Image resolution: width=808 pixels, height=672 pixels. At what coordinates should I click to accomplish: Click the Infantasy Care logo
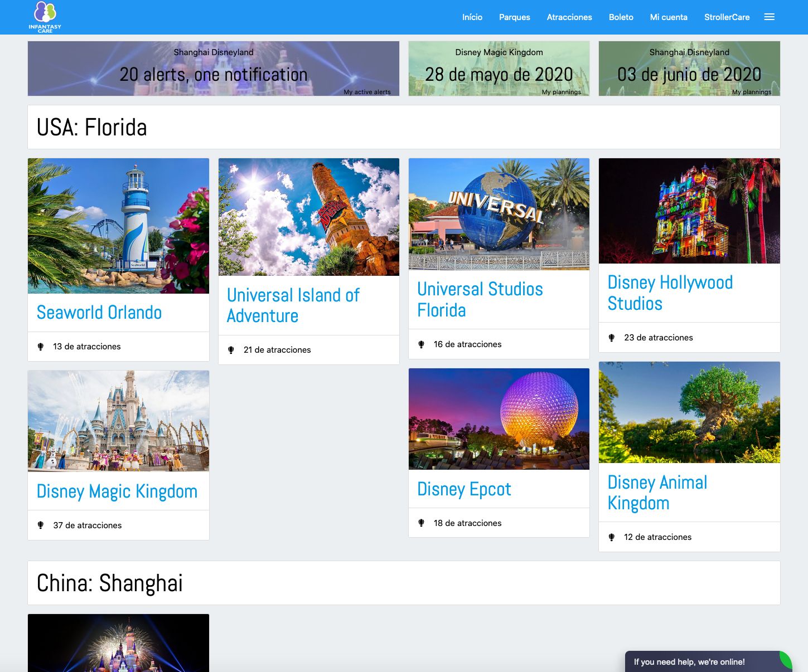[x=45, y=17]
